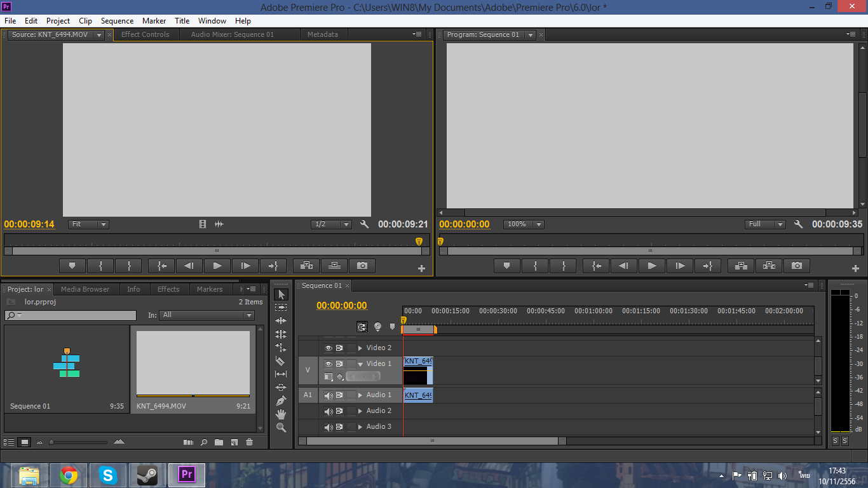
Task: Select the Zoom tool
Action: point(281,428)
